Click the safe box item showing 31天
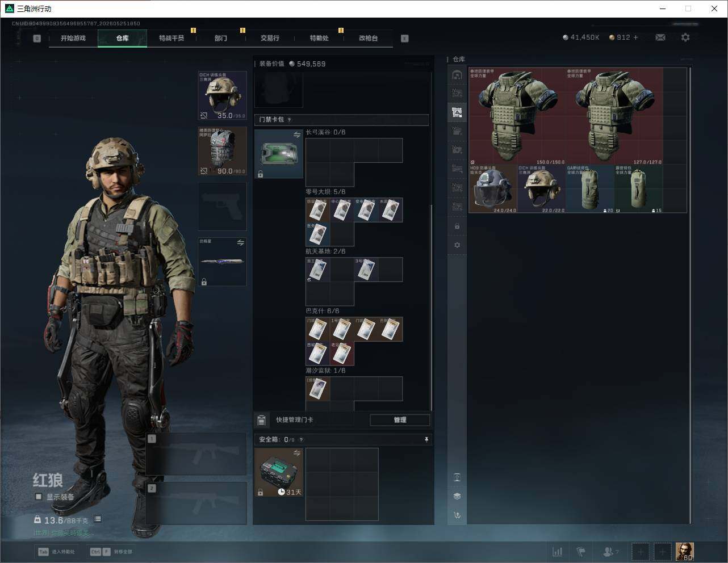728x563 pixels. click(x=279, y=472)
